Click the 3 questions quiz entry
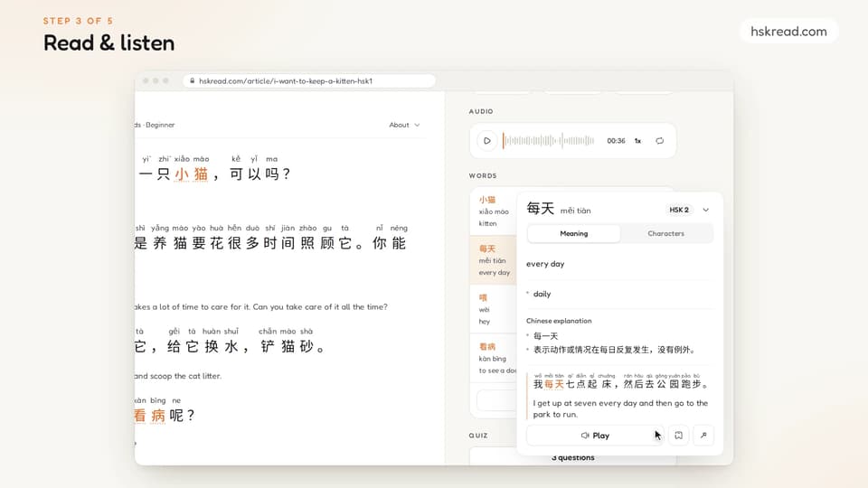The height and width of the screenshot is (488, 868). click(x=573, y=457)
